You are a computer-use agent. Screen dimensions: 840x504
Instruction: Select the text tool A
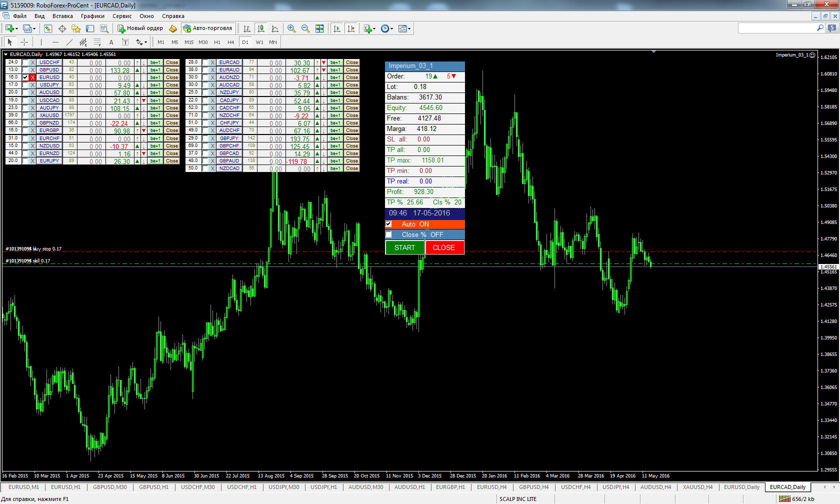point(111,42)
